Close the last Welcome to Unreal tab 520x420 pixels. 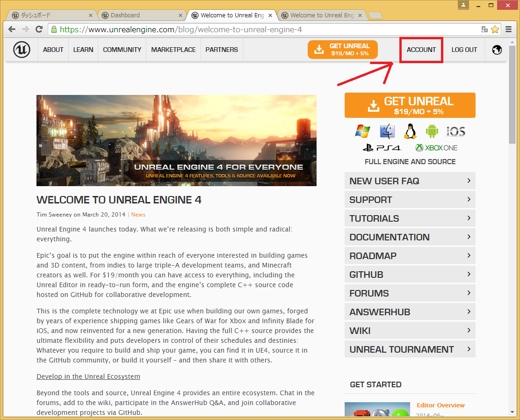[x=360, y=15]
